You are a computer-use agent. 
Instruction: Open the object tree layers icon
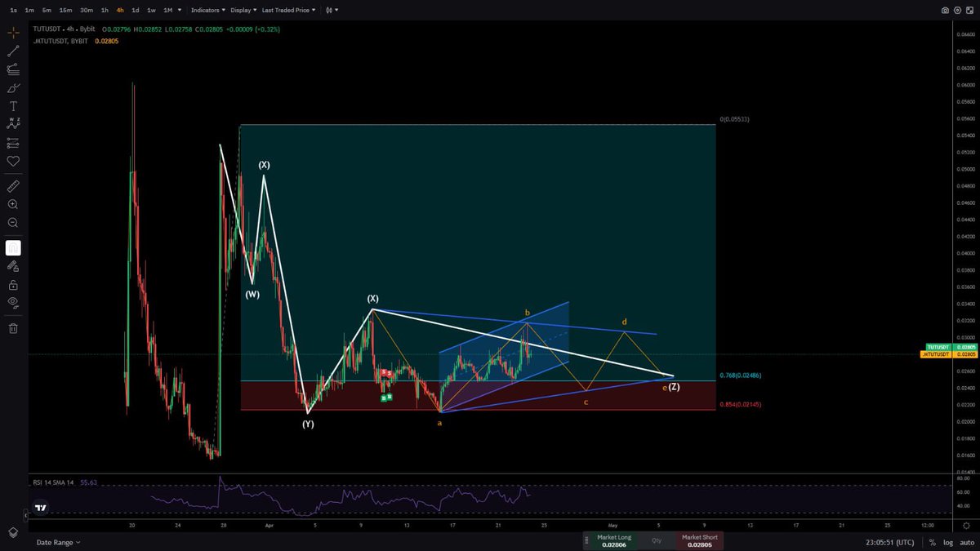coord(13,531)
